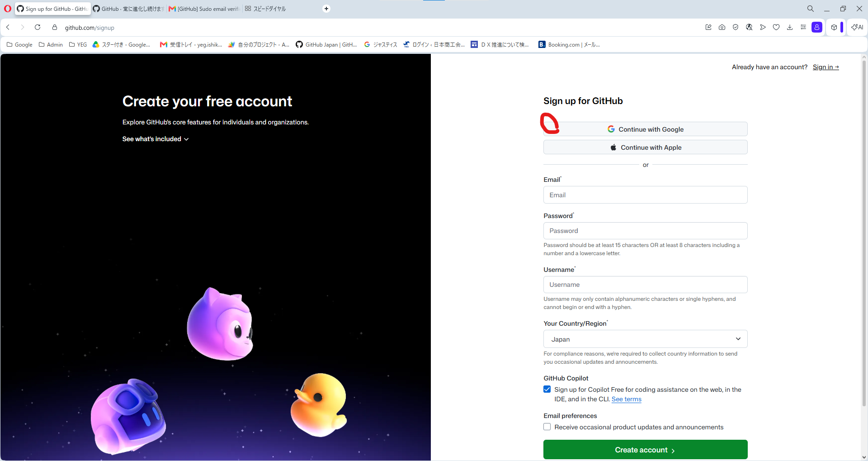Expand See what's included
This screenshot has width=868, height=461.
pos(156,139)
